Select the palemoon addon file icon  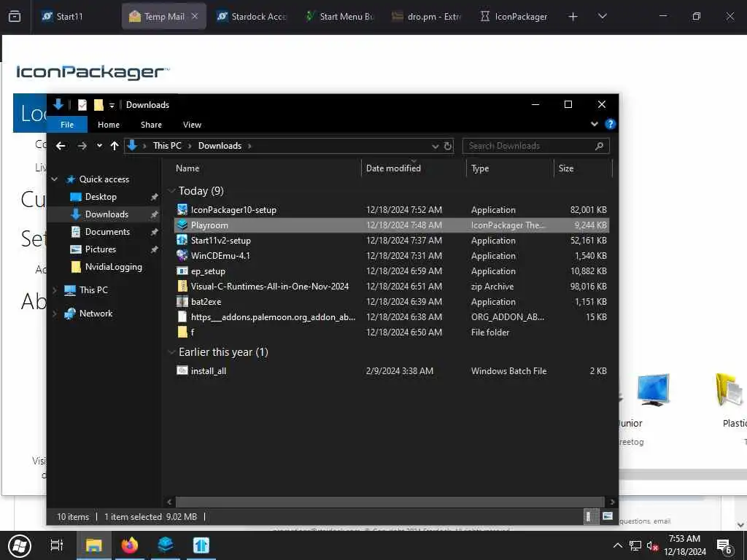tap(182, 316)
